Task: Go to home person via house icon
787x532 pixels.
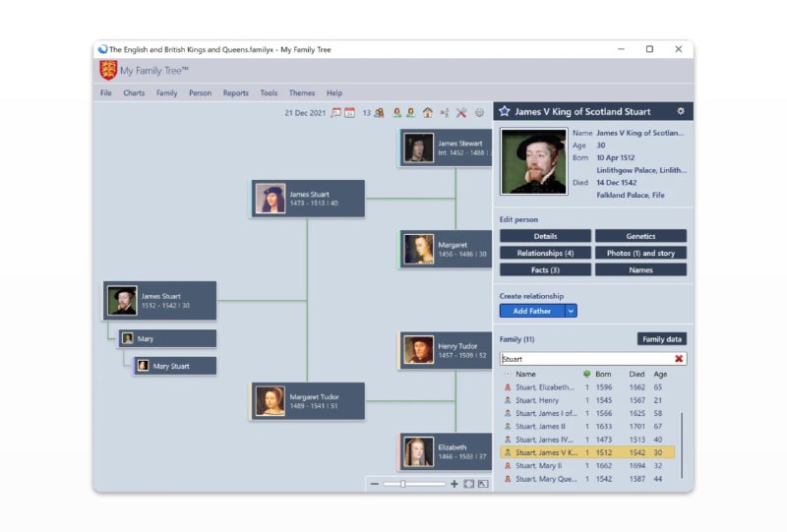Action: tap(427, 113)
